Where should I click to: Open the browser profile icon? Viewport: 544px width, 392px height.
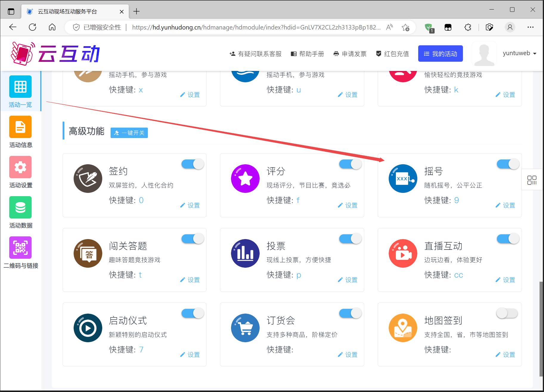pos(510,27)
